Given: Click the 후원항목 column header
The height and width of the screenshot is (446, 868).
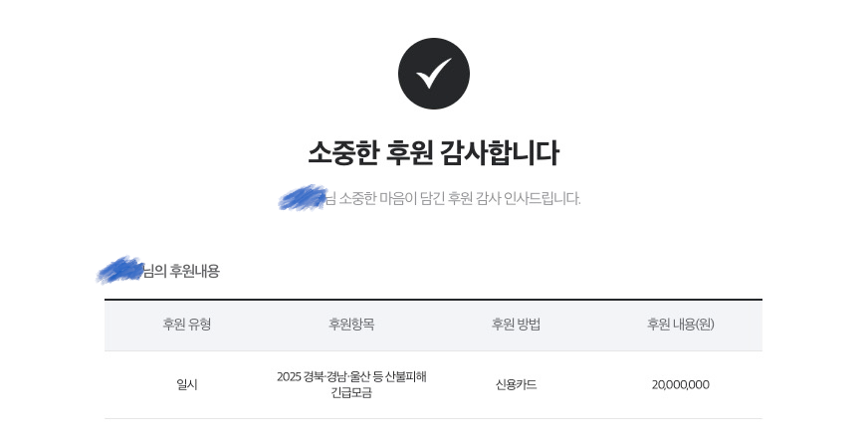Looking at the screenshot, I should click(351, 325).
